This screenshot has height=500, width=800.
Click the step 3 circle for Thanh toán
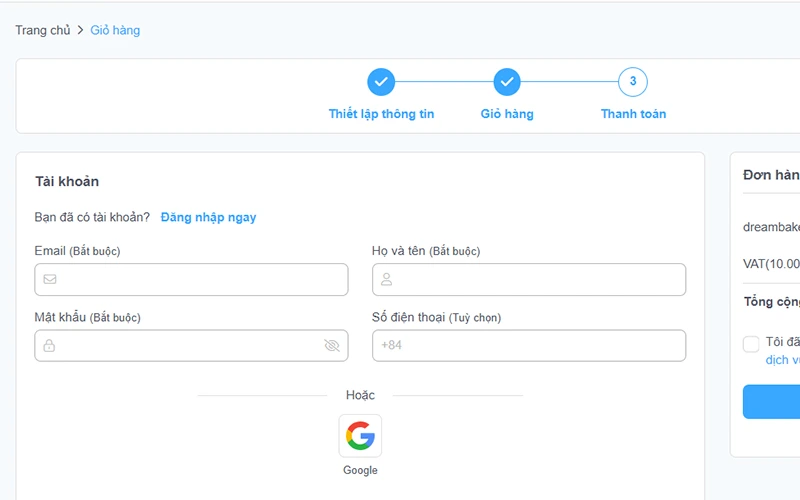(x=633, y=82)
